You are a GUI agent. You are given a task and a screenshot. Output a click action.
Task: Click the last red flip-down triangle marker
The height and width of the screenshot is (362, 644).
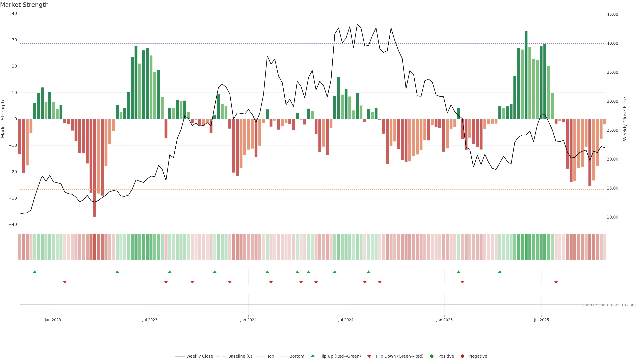coord(556,282)
